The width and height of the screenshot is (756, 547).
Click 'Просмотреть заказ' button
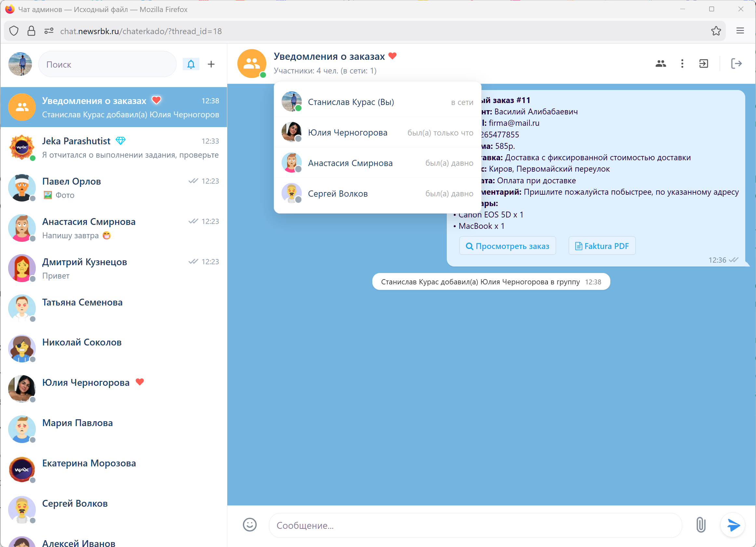tap(507, 246)
